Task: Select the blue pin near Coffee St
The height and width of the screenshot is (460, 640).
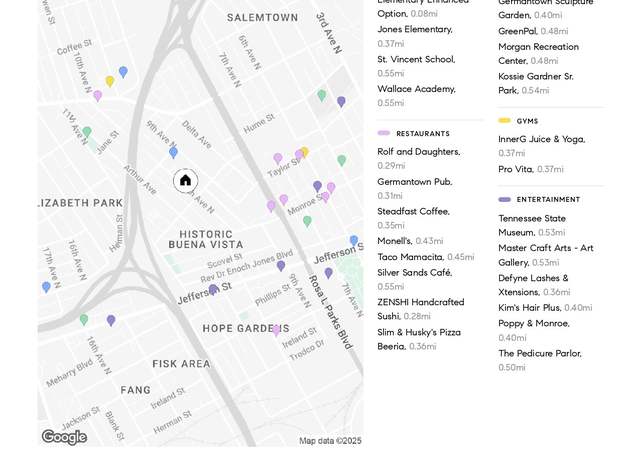Action: pos(123,72)
